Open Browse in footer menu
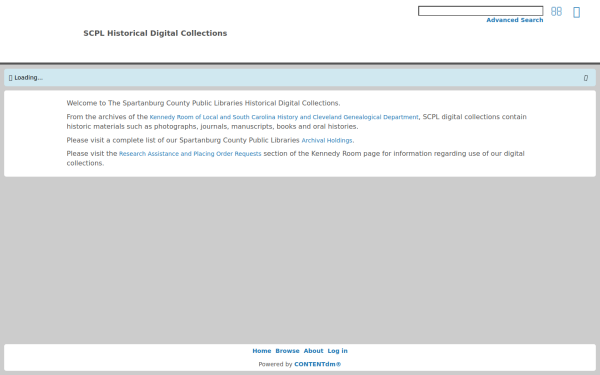Screen dimensions: 600x375 point(287,351)
